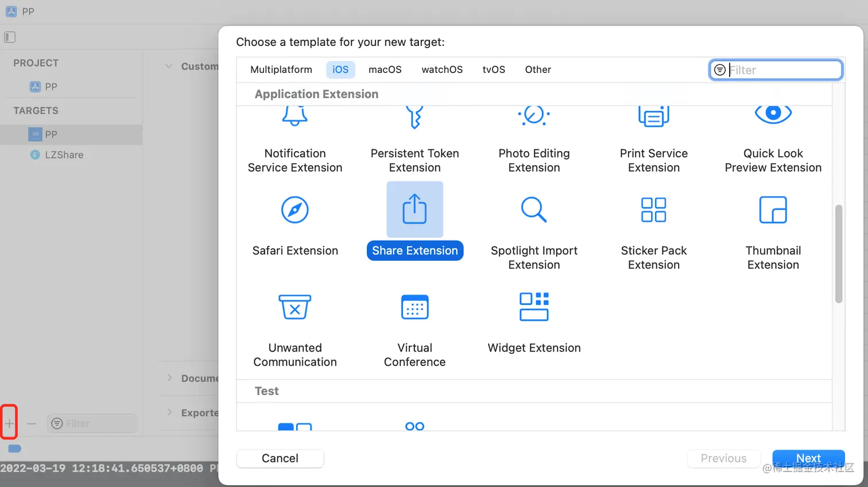
Task: Pick the Spotlight Import magnifier icon
Action: (534, 210)
